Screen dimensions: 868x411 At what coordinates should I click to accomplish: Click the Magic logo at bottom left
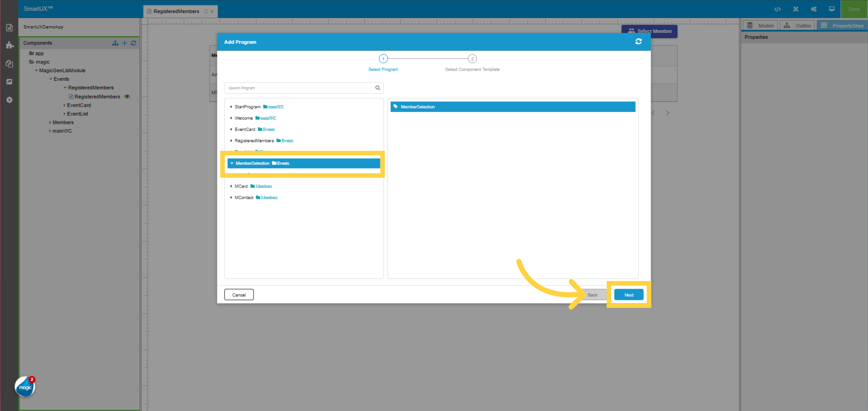25,387
